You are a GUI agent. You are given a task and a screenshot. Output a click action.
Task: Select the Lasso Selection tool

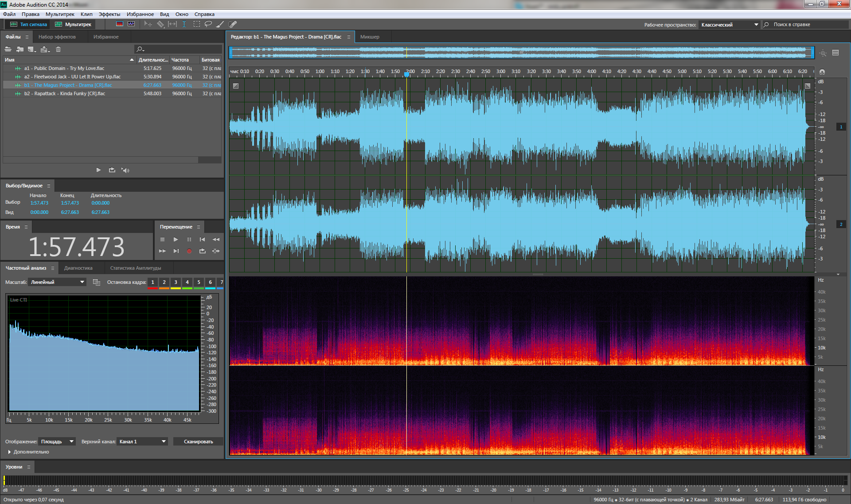pos(208,24)
